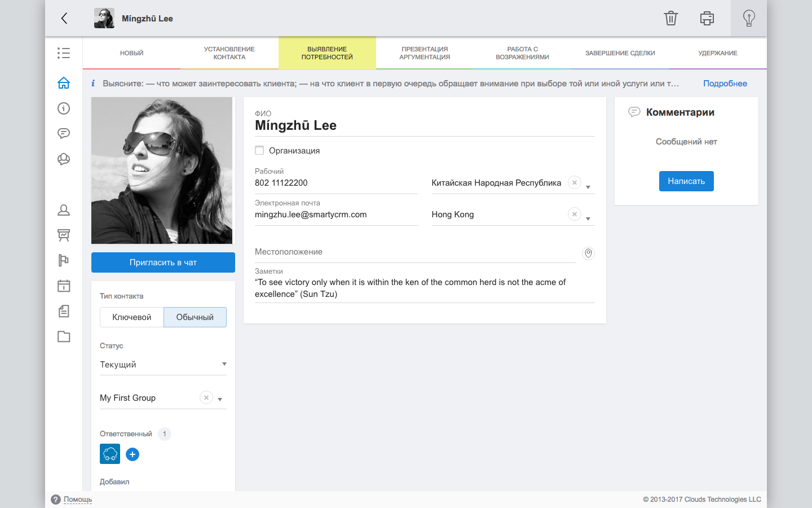Image resolution: width=812 pixels, height=508 pixels.
Task: Open the My First Group dropdown
Action: (221, 398)
